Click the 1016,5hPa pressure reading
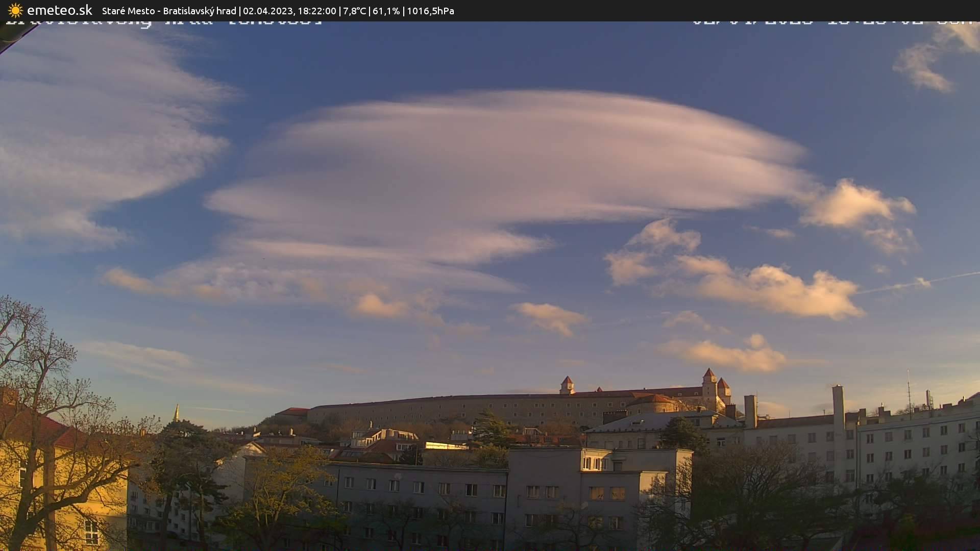Viewport: 980px width, 551px height. [x=430, y=11]
